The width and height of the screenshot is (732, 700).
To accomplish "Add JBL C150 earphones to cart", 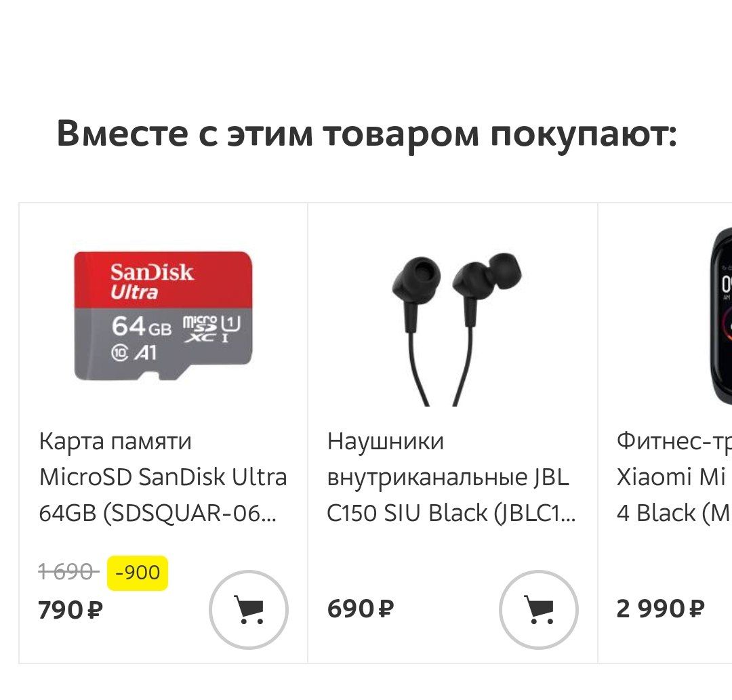I will pyautogui.click(x=539, y=609).
